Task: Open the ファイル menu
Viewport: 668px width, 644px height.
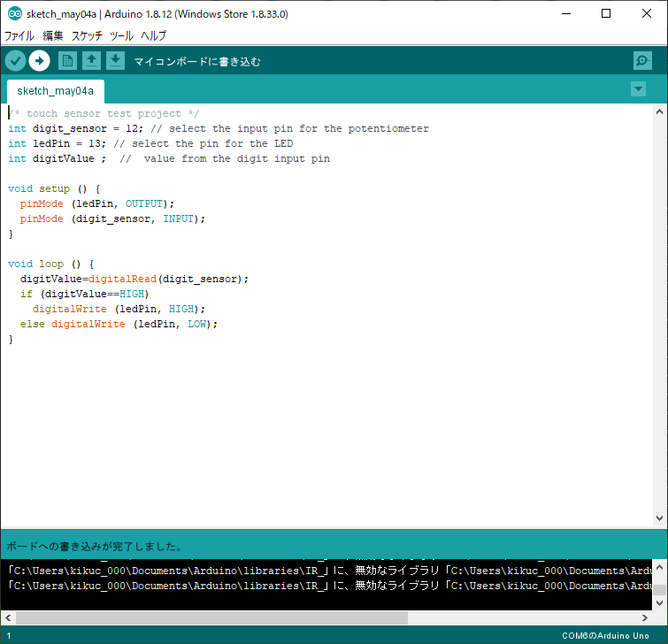Action: click(x=19, y=36)
